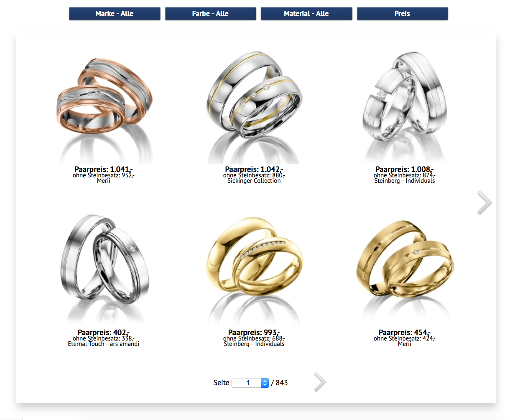Click the Eternal Touch - ars amandi label
This screenshot has width=510, height=420.
pos(104,344)
